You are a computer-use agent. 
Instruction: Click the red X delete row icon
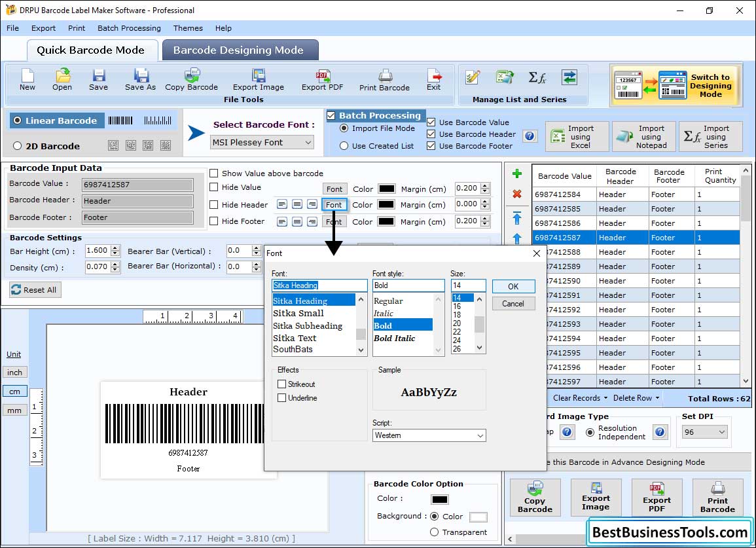click(x=517, y=194)
